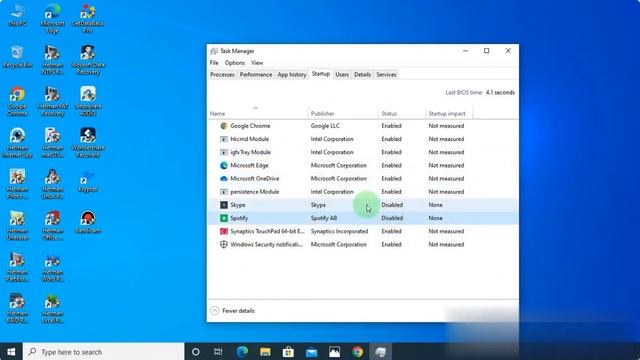Click 'Spotify AB' publisher cell
The width and height of the screenshot is (640, 360).
pos(324,218)
